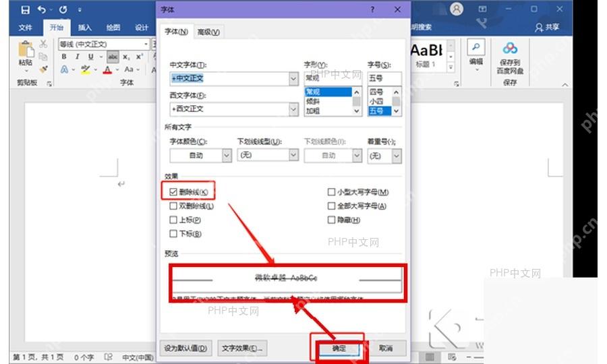Click the help question mark in font dialog
Screen dimensions: 607x364
click(372, 9)
